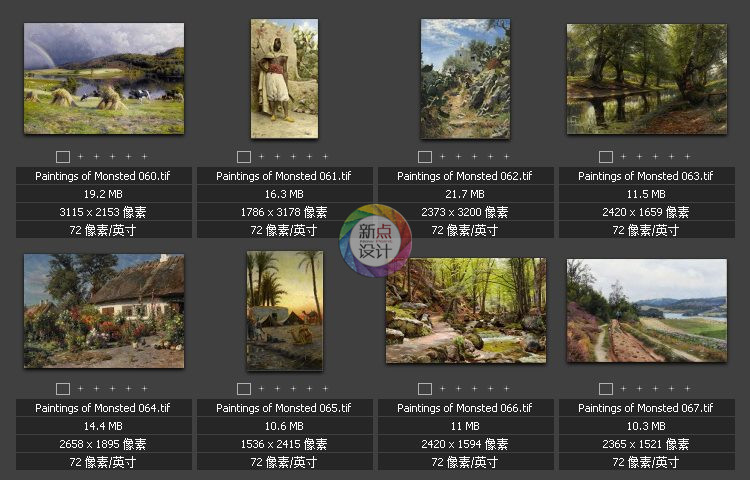Click the 19.2 MB file size
Screen dimensions: 750x480
point(103,194)
